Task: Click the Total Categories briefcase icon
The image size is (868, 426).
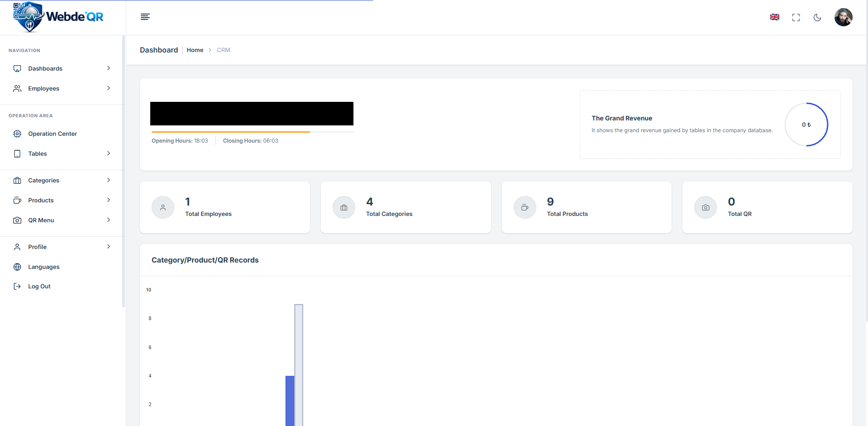Action: 344,207
